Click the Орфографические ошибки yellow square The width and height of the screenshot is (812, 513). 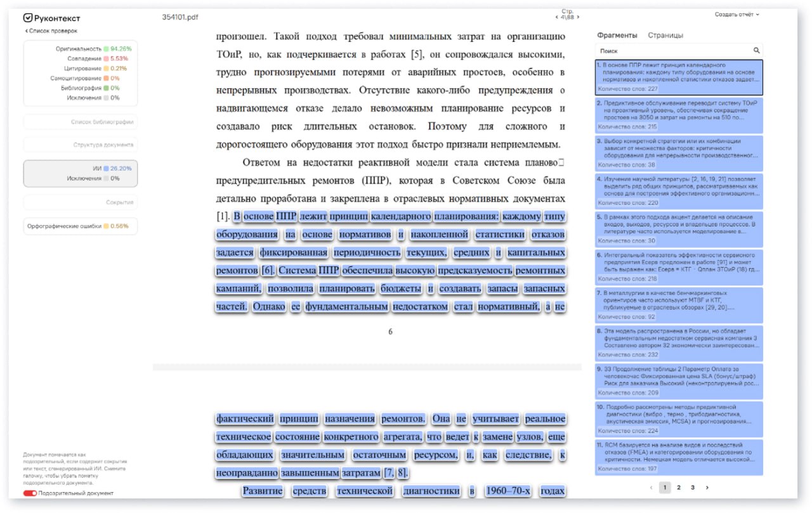click(x=106, y=226)
